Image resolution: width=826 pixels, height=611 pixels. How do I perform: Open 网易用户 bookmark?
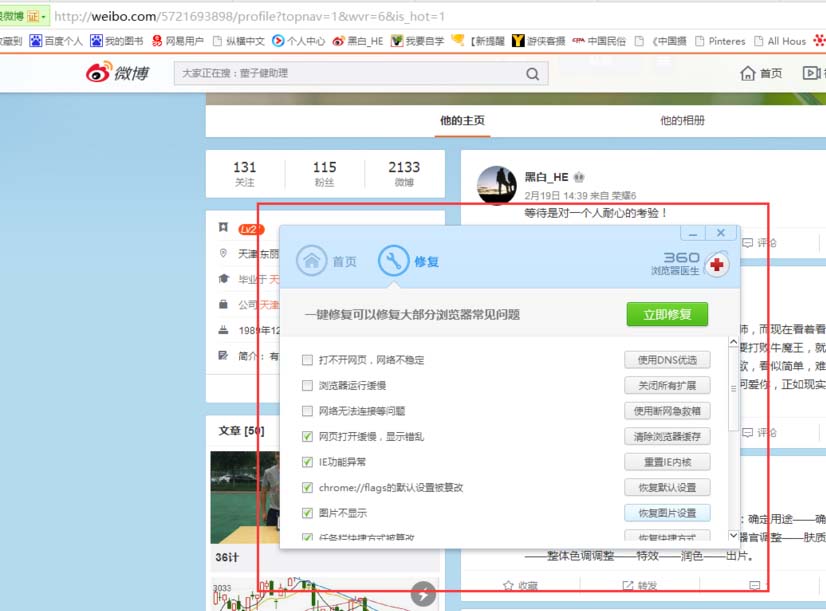click(x=178, y=41)
